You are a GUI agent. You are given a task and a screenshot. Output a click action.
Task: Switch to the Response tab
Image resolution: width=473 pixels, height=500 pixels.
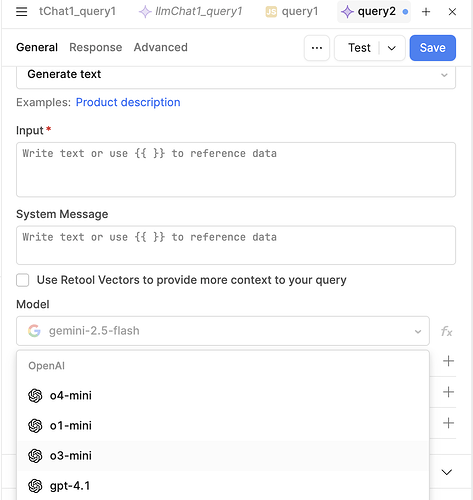(96, 47)
